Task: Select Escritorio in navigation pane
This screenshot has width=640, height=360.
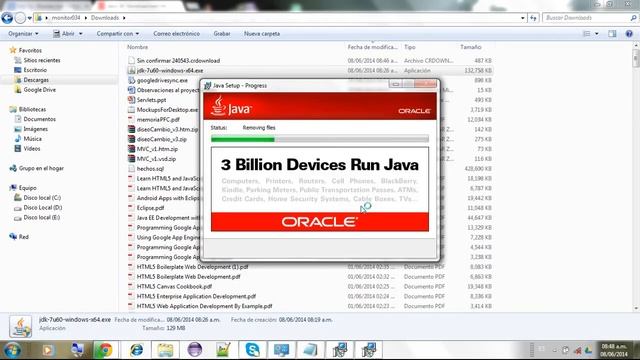Action: pos(31,70)
